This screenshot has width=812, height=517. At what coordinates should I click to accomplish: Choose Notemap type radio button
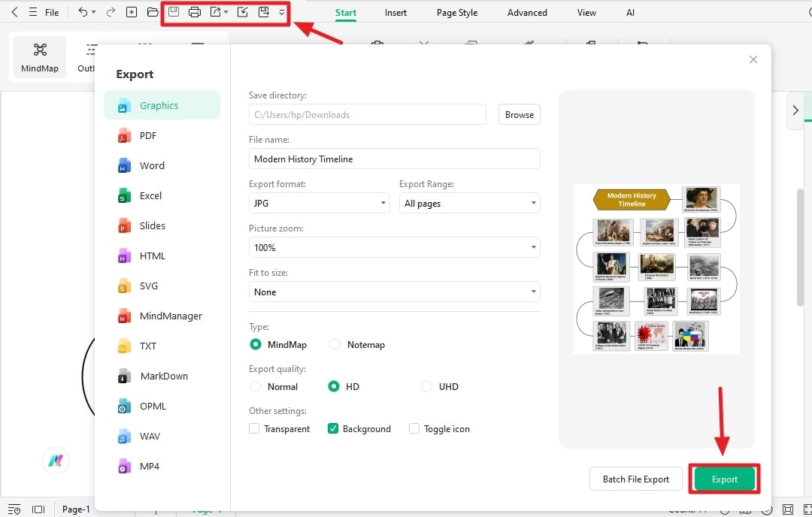[335, 344]
